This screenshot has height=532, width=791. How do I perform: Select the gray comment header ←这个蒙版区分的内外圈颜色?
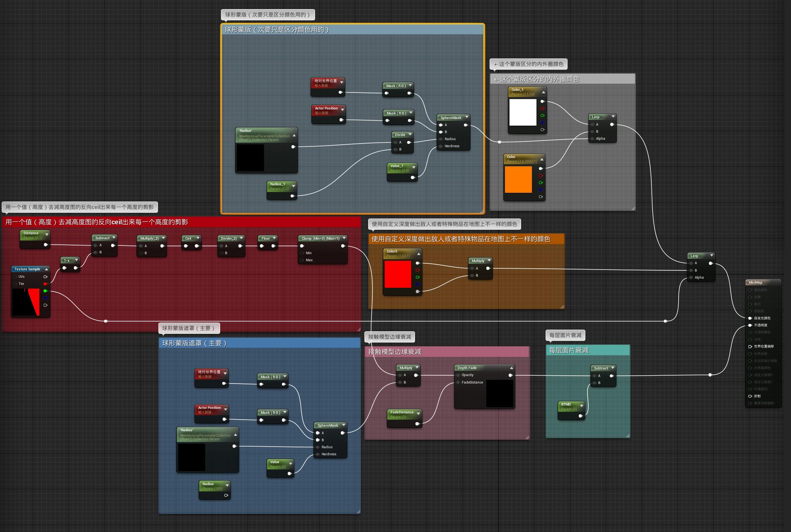(x=563, y=79)
